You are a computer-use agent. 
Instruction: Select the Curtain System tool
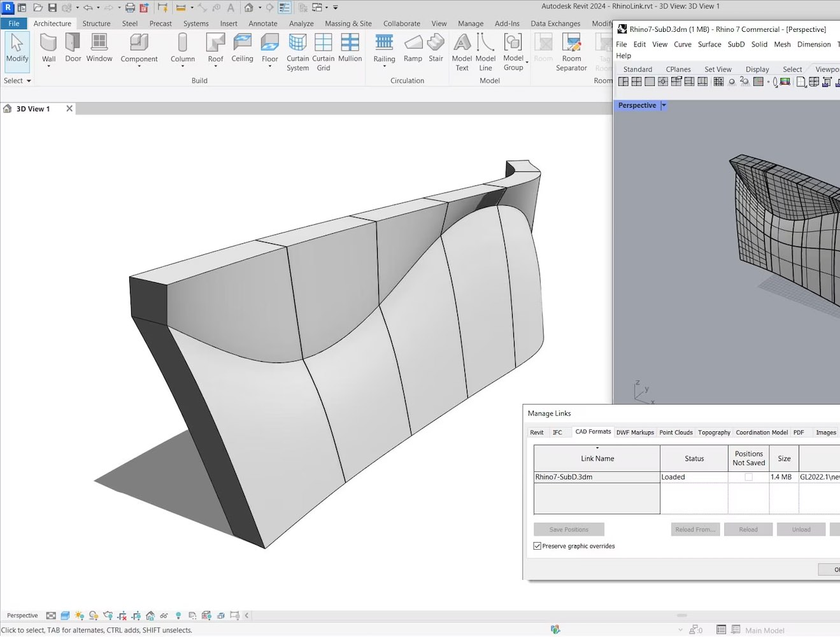297,52
